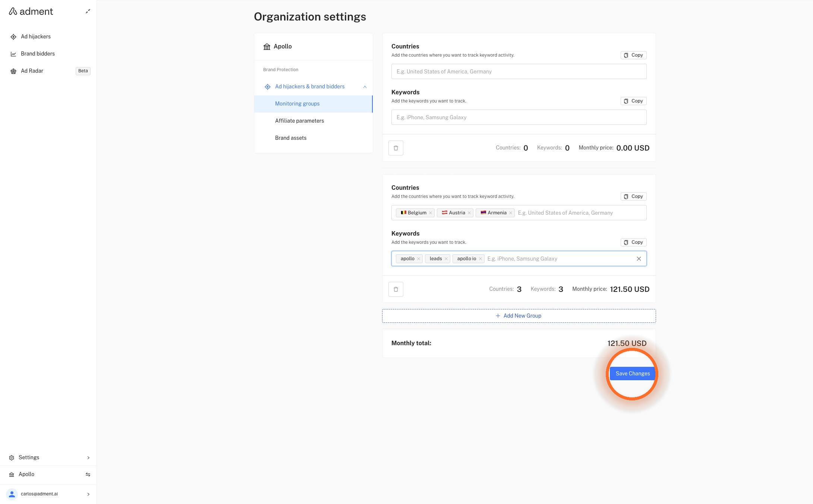Viewport: 813px width, 504px height.
Task: Copy keywords of the second group
Action: point(633,242)
